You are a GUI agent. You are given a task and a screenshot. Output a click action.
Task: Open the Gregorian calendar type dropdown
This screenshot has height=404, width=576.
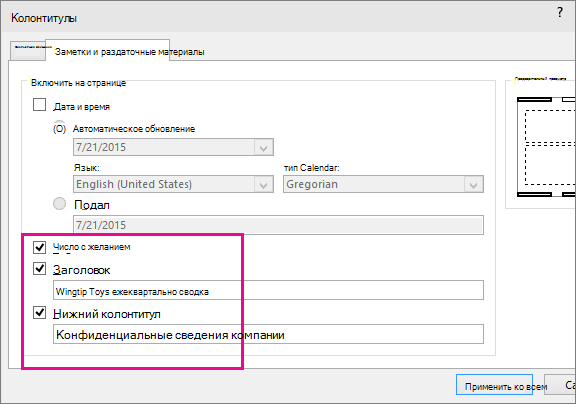click(383, 184)
